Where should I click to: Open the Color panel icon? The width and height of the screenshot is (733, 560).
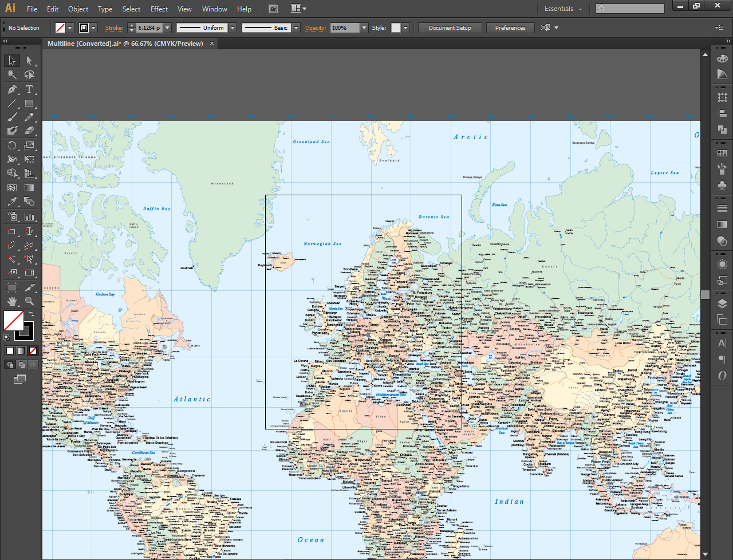pyautogui.click(x=722, y=60)
